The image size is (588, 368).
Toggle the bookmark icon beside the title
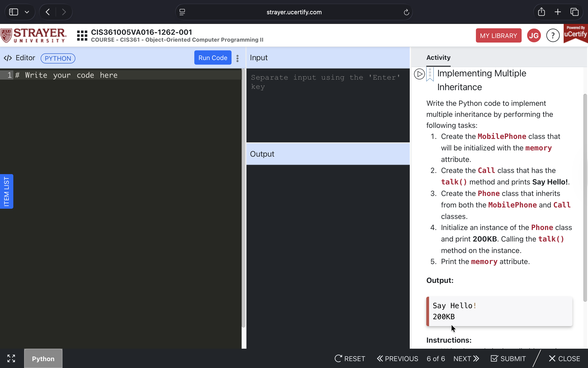point(430,74)
